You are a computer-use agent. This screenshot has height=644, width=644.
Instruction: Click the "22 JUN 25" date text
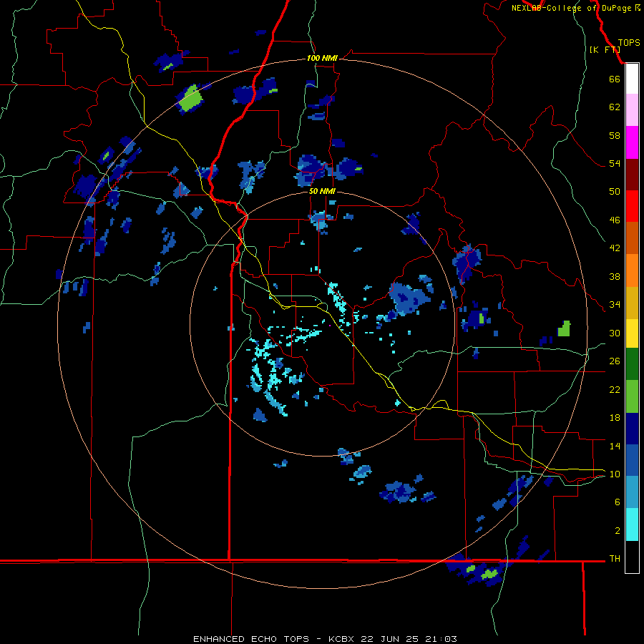pos(390,639)
